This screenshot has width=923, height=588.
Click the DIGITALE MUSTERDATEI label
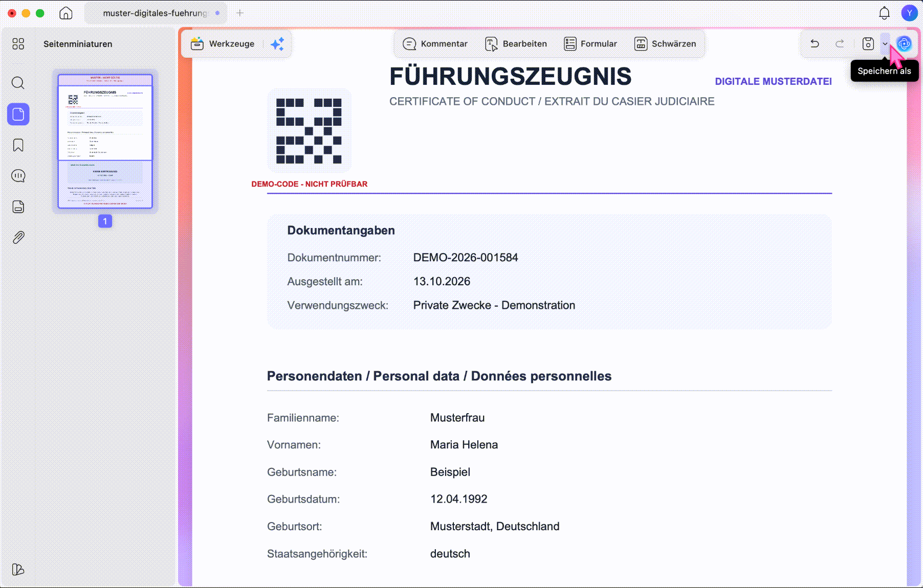[x=773, y=81]
